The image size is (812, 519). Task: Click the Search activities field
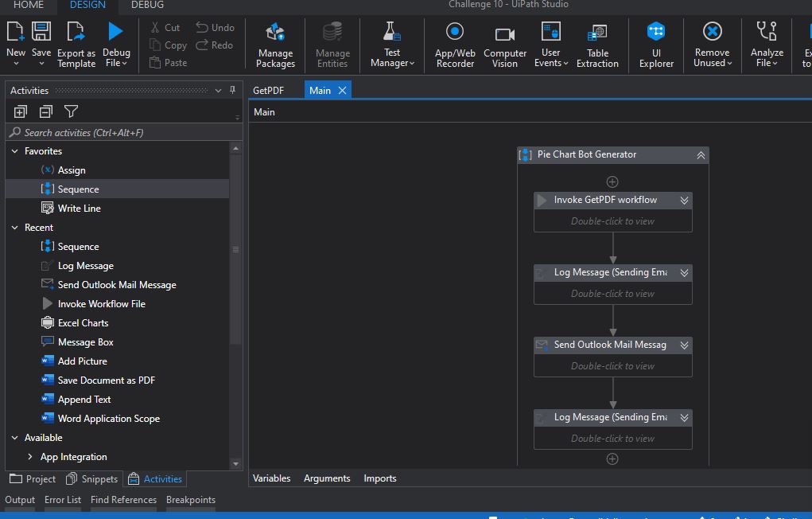coord(123,133)
